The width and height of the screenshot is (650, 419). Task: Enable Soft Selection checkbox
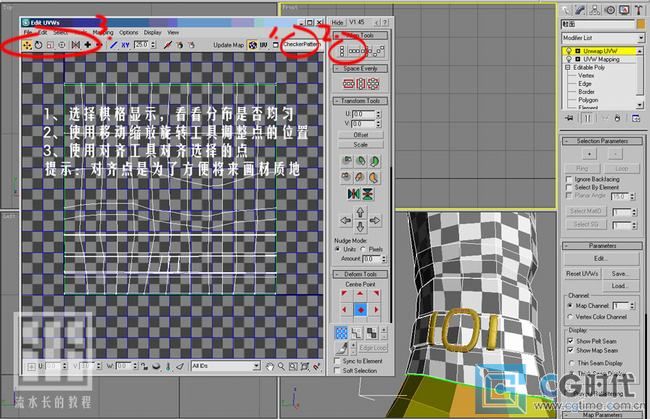point(337,371)
